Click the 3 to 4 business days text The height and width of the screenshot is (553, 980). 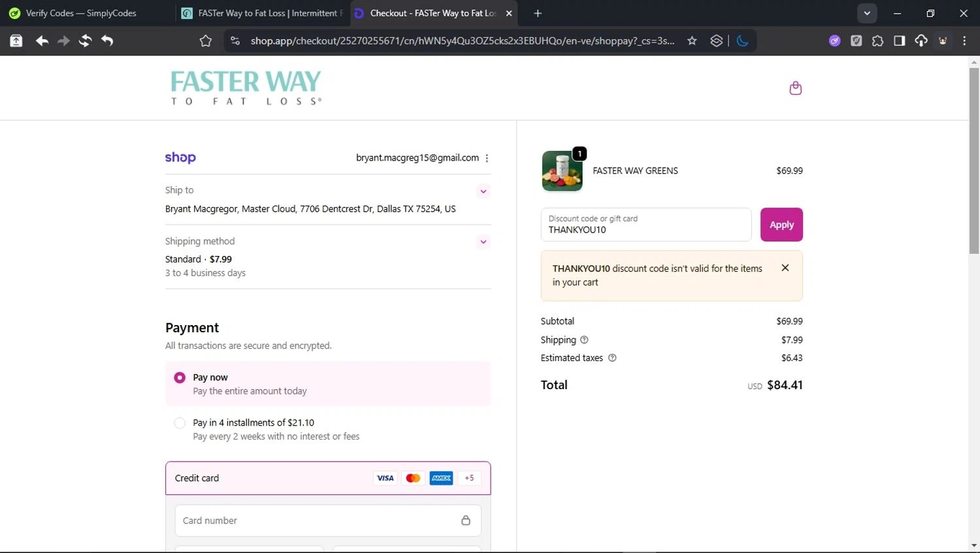pyautogui.click(x=205, y=273)
